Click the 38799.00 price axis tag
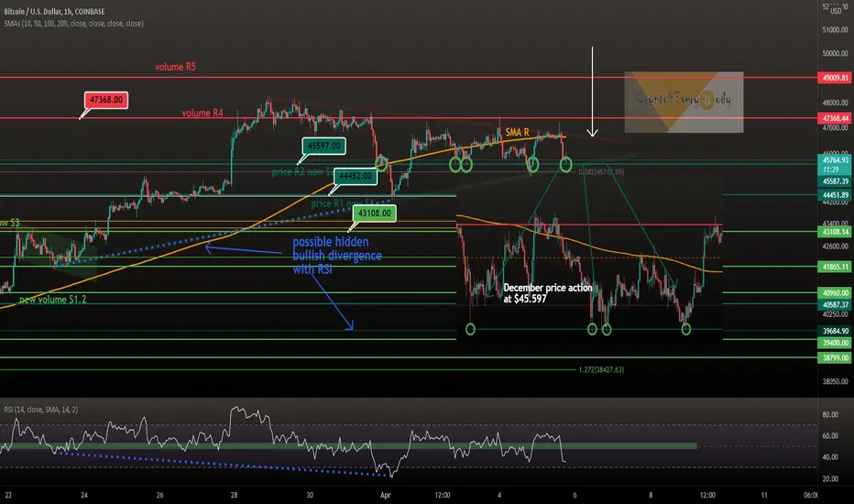The image size is (854, 504). coord(836,358)
